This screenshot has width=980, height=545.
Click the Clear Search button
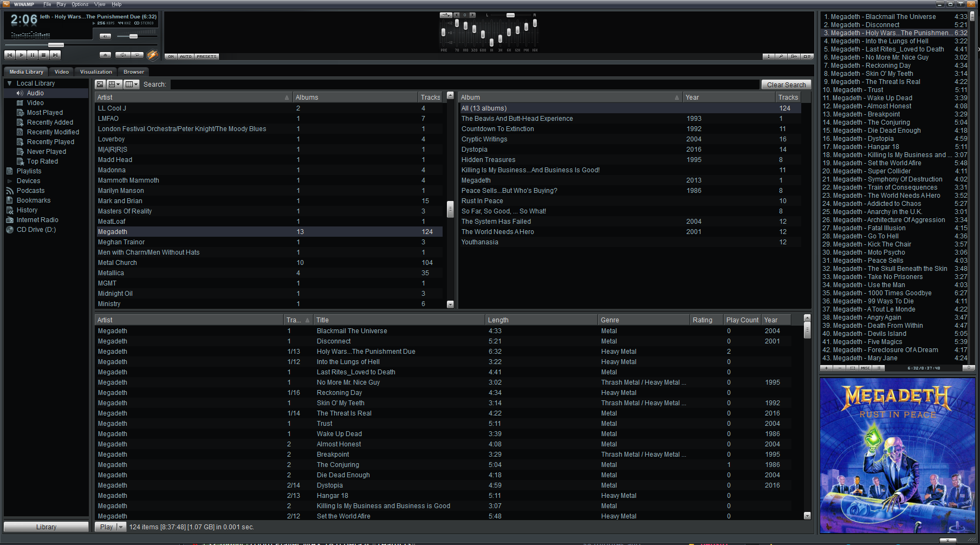point(786,85)
